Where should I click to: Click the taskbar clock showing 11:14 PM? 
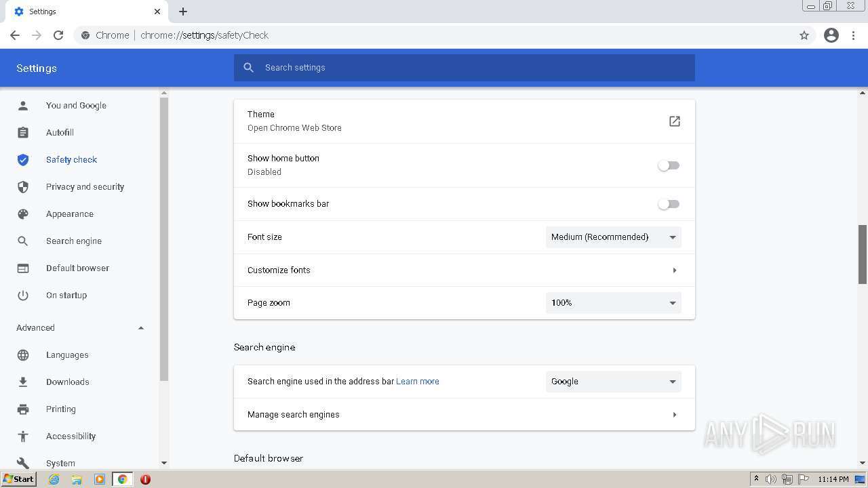(x=833, y=479)
